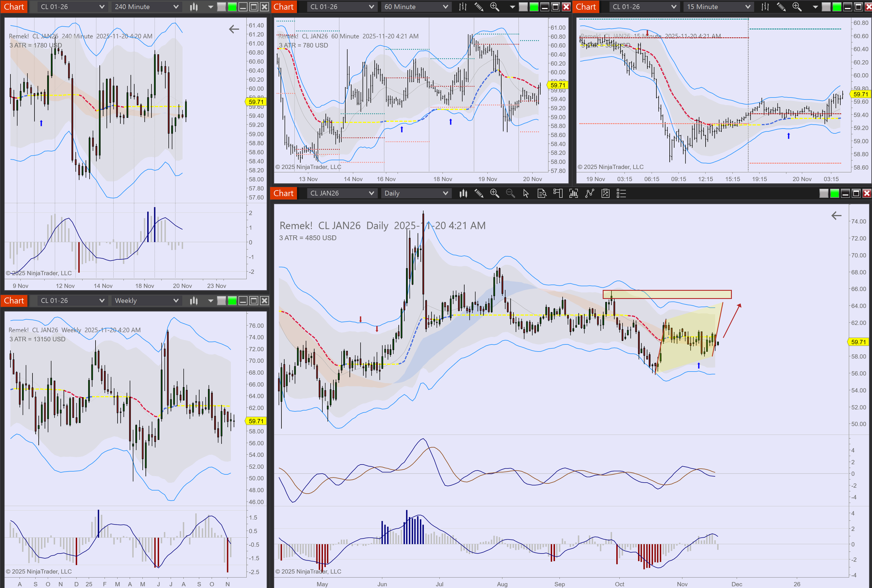
Task: Expand toolbar overflow arrow on 15 Minute chart
Action: (x=815, y=7)
